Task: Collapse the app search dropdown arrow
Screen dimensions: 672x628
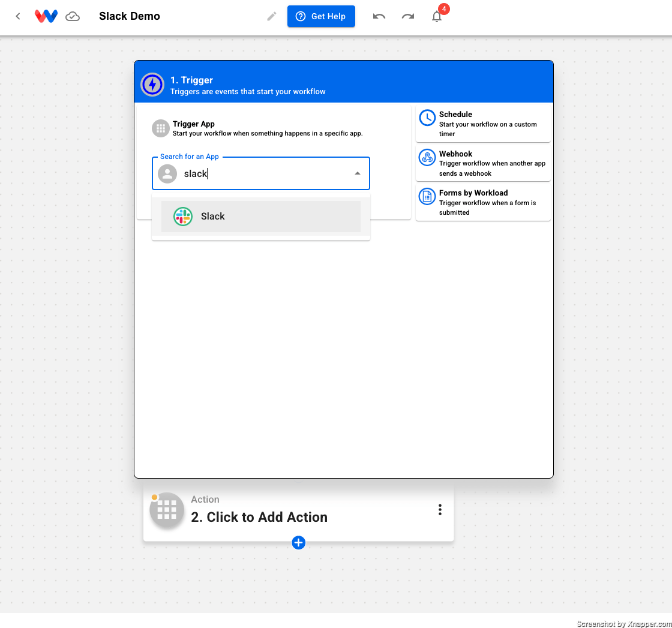Action: (358, 173)
